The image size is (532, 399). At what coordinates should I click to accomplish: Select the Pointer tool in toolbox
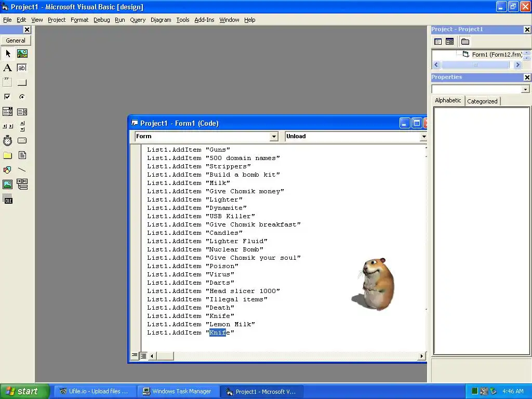tap(7, 54)
